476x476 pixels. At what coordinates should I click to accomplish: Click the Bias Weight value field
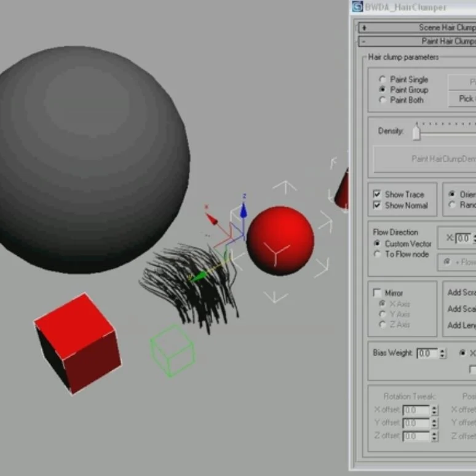428,354
